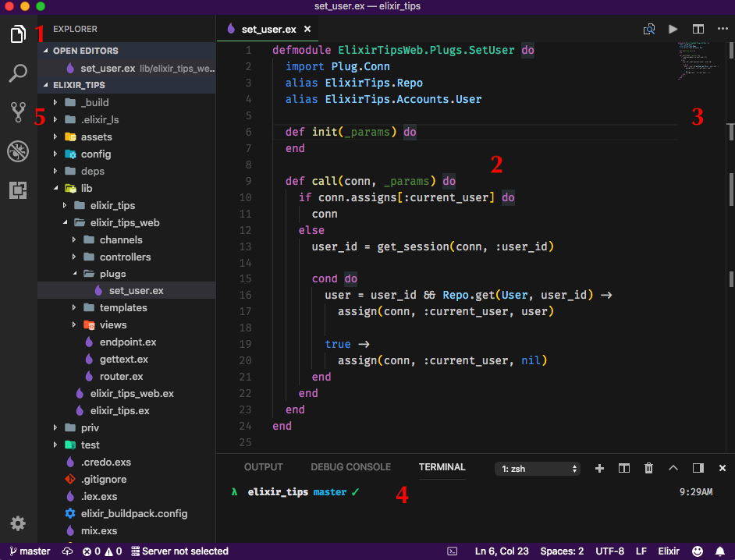Open the Debug view icon

click(x=18, y=151)
